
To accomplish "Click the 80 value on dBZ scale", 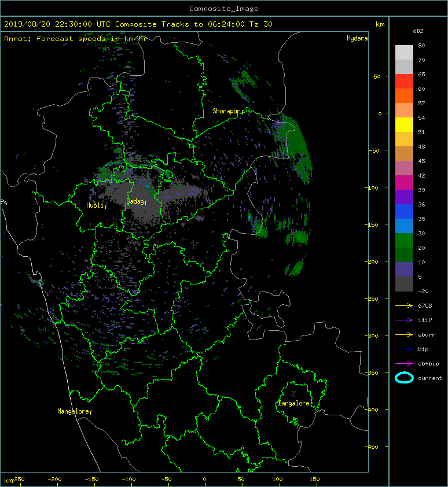I will (421, 45).
